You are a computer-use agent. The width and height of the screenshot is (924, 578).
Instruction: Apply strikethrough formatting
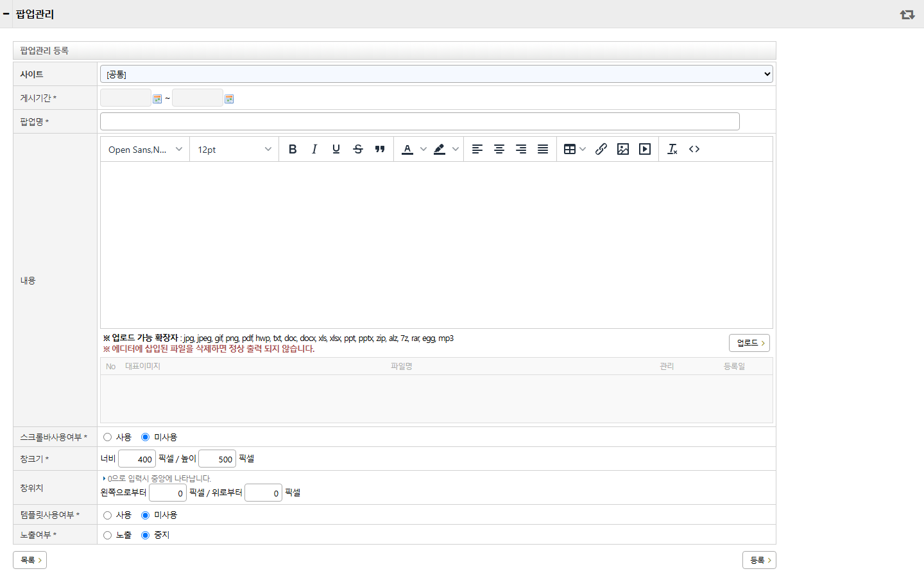(x=358, y=149)
